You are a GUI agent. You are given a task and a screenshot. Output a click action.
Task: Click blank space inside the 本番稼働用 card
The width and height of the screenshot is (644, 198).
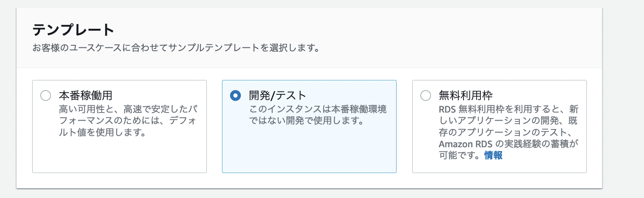(119, 157)
